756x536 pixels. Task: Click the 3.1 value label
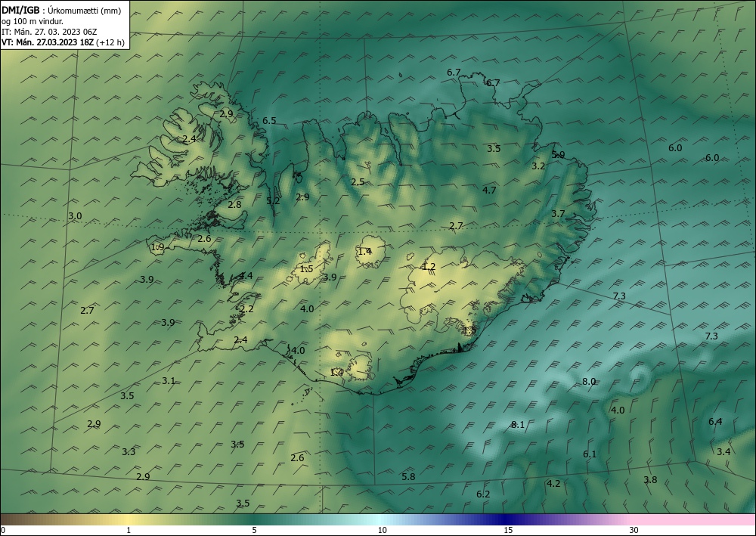pyautogui.click(x=169, y=381)
